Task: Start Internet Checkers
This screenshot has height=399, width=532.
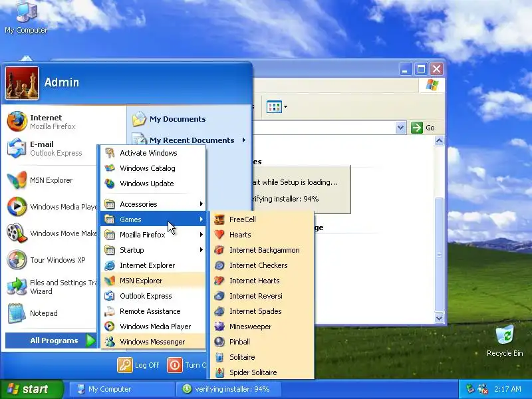Action: click(x=262, y=265)
